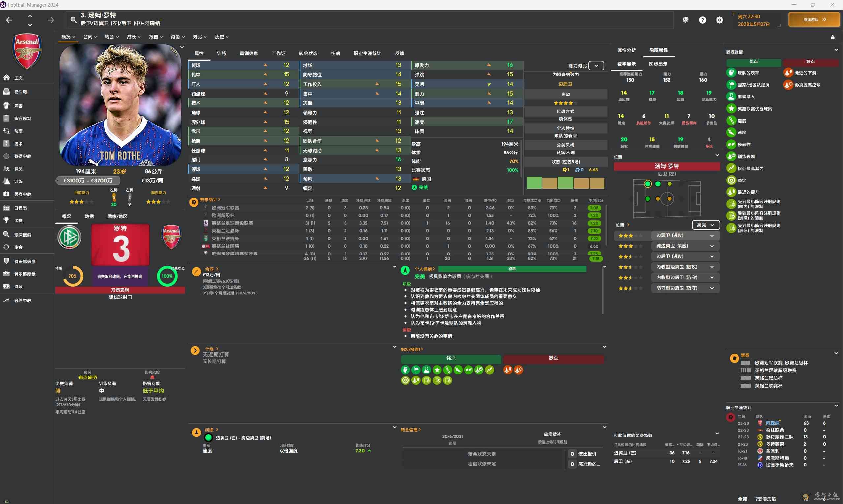The width and height of the screenshot is (843, 504).
Task: Open the 个人情绪 link
Action: [425, 269]
